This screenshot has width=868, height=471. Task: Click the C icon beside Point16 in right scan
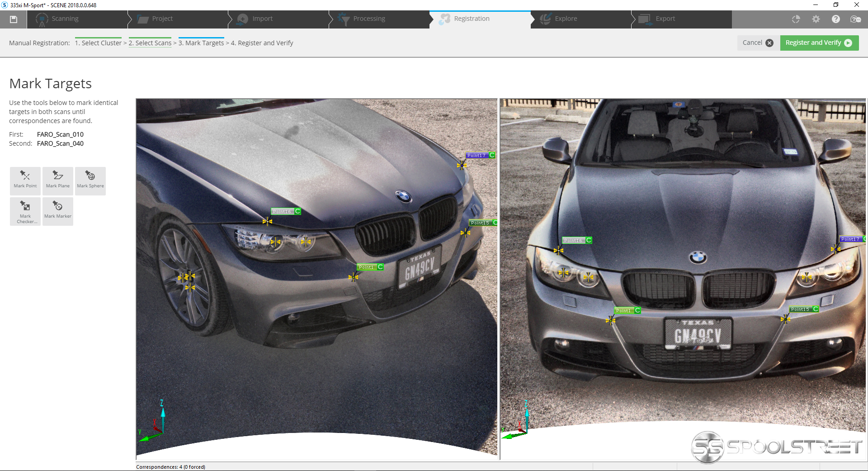point(589,240)
